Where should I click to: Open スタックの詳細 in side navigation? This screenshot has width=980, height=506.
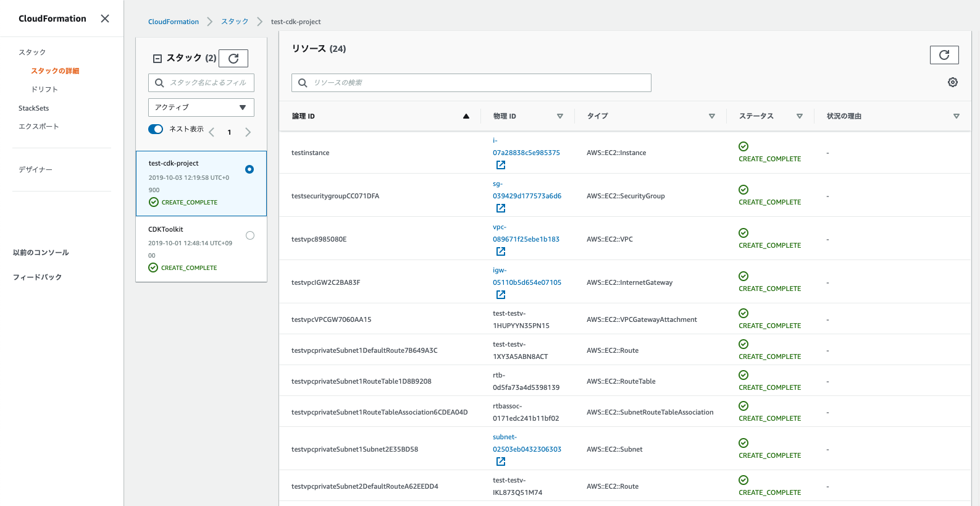(x=55, y=71)
